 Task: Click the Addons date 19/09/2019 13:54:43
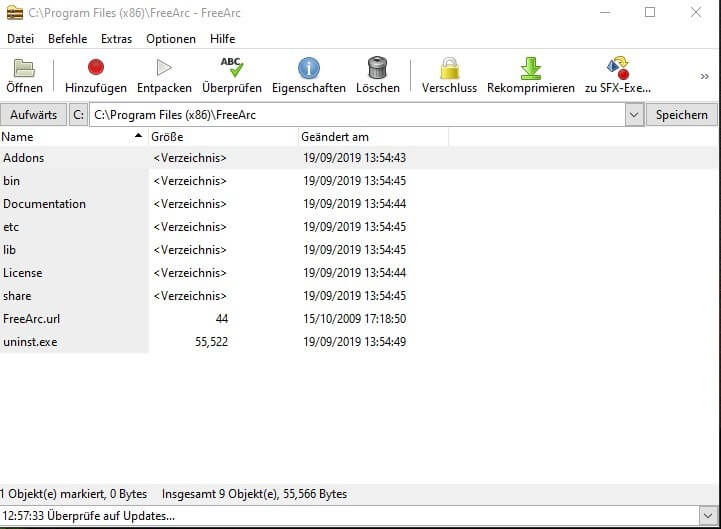[x=355, y=158]
